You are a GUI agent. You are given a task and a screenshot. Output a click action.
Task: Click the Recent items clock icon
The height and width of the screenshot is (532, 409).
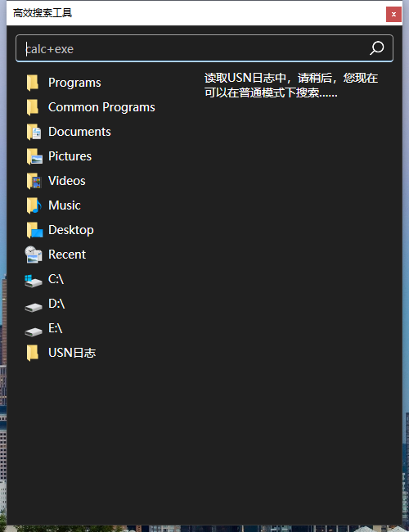pyautogui.click(x=34, y=255)
